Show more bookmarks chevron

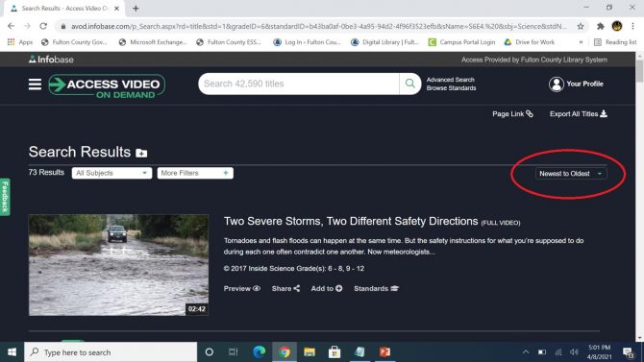point(581,42)
